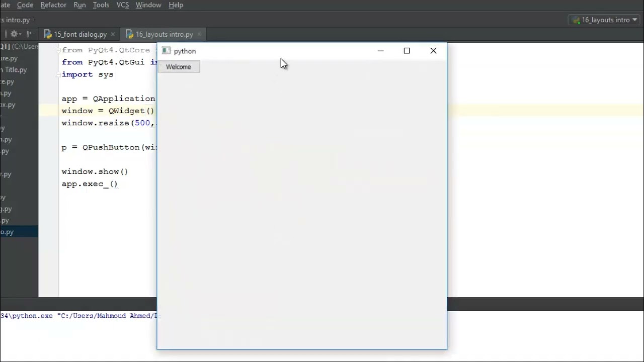This screenshot has width=644, height=362.
Task: Click the 'import sys' code line
Action: (x=88, y=74)
